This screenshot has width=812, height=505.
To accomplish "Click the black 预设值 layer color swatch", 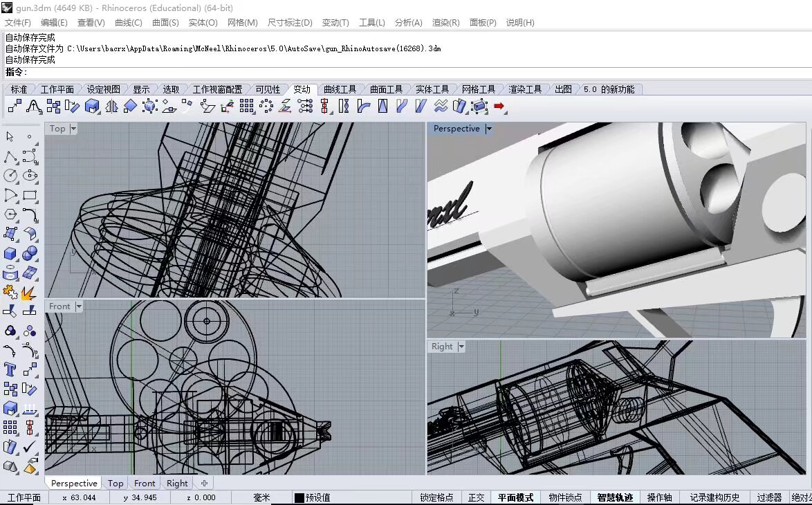I will point(299,498).
